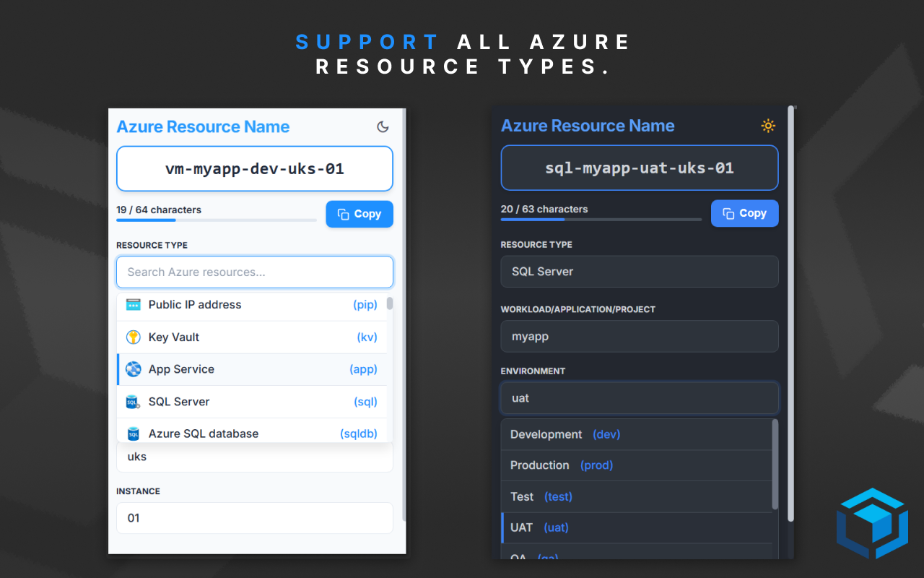Image resolution: width=924 pixels, height=578 pixels.
Task: Click the Copy button under sql-myapp-uat-uks-01
Action: pyautogui.click(x=744, y=213)
